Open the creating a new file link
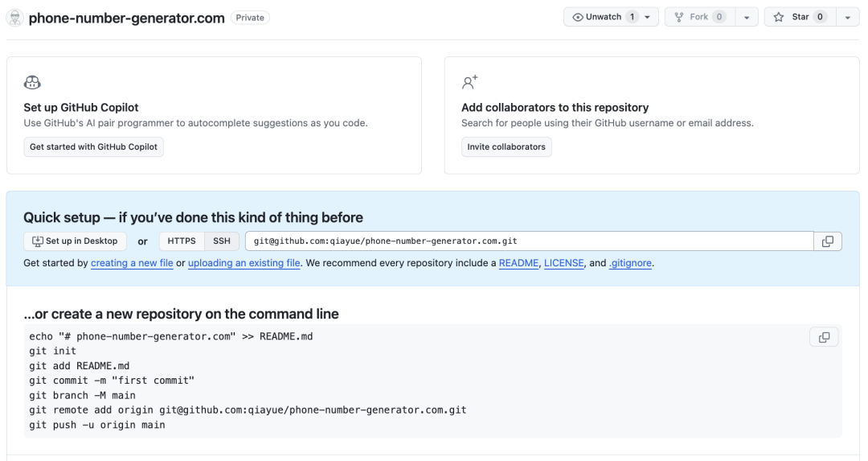Image resolution: width=868 pixels, height=461 pixels. [x=132, y=263]
